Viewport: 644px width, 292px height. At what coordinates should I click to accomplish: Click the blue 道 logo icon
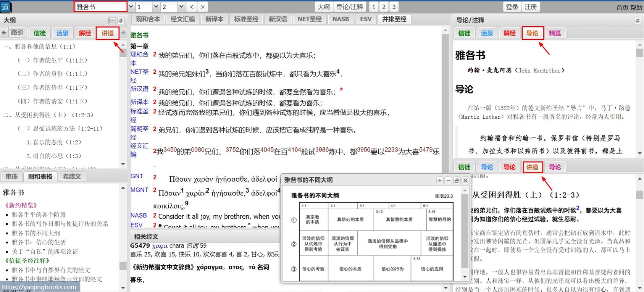(6, 6)
